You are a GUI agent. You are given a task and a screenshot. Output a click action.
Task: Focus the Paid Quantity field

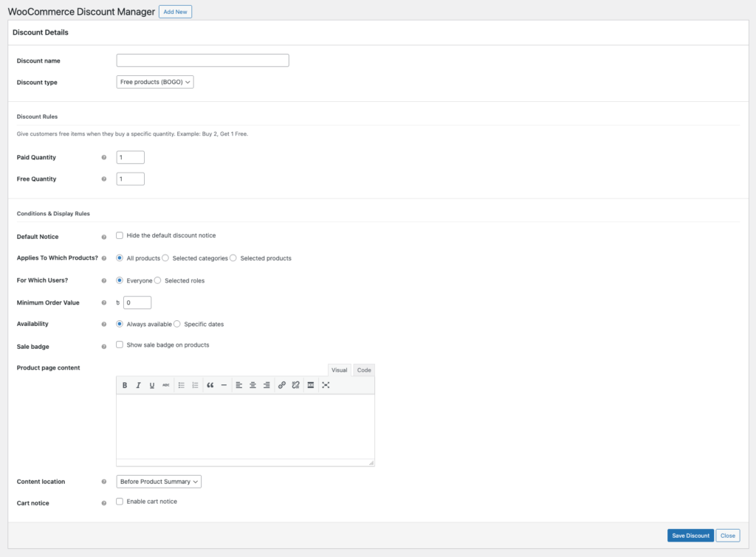[x=130, y=157]
